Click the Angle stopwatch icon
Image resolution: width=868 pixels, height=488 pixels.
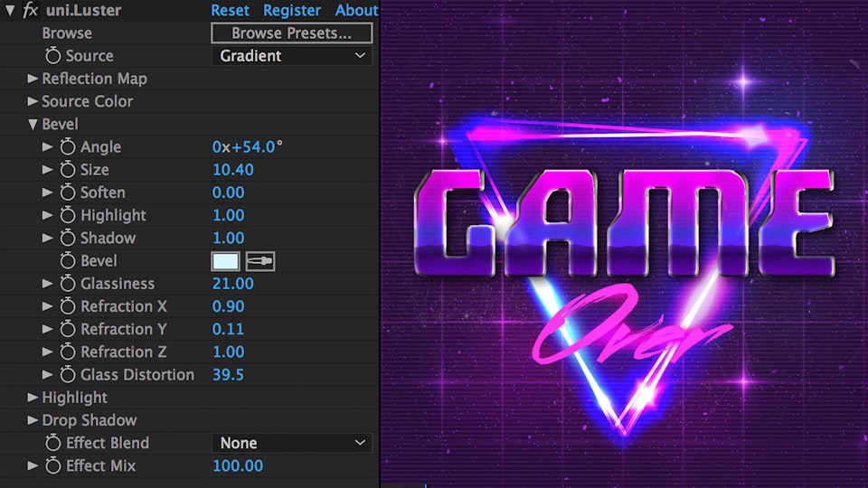(68, 146)
